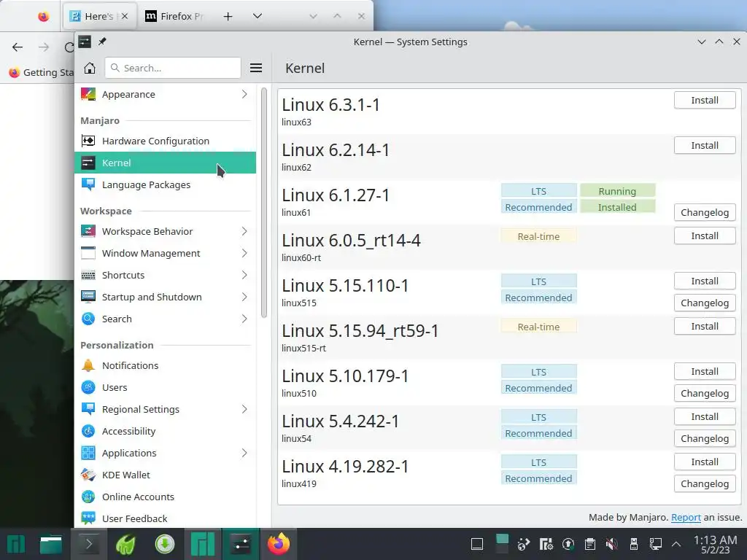Screen dimensions: 747x560
Task: Open KDE Wallet settings icon
Action: [x=88, y=475]
